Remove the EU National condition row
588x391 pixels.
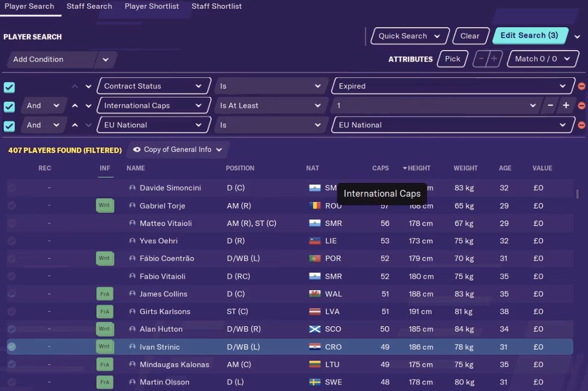(581, 125)
